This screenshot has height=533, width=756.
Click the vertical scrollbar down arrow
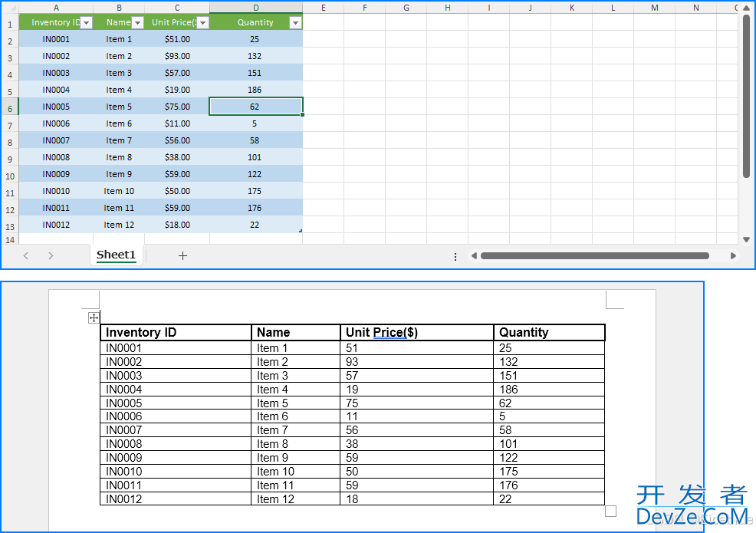tap(746, 239)
